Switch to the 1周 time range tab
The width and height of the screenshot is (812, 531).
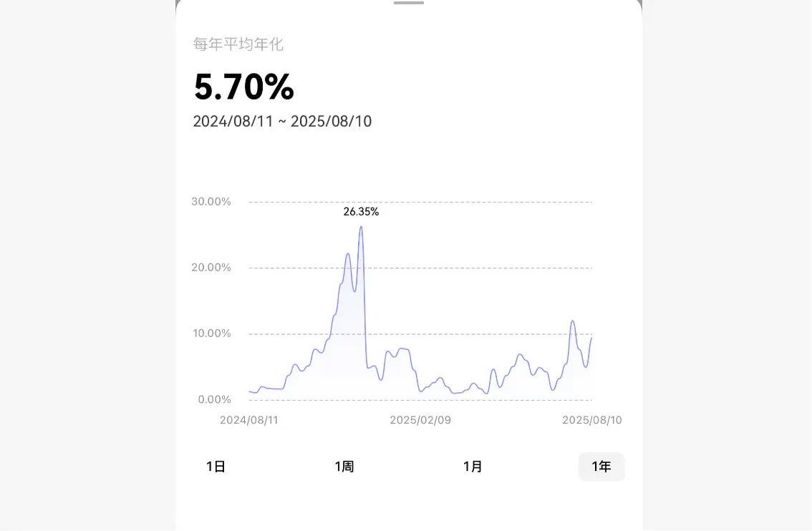(345, 466)
